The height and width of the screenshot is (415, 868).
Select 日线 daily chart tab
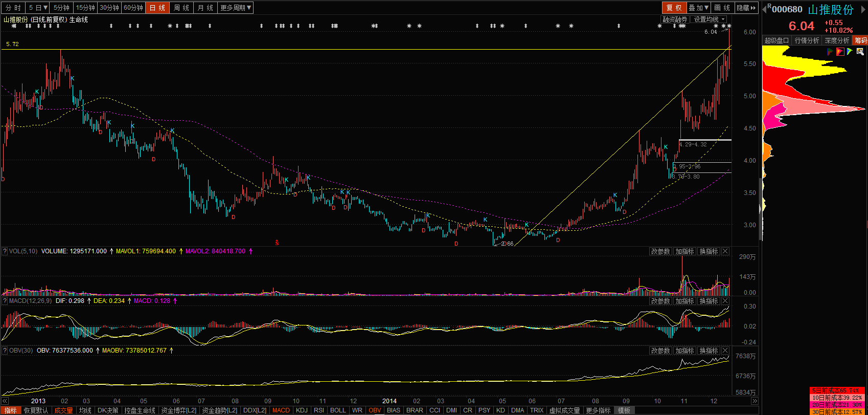(x=157, y=8)
